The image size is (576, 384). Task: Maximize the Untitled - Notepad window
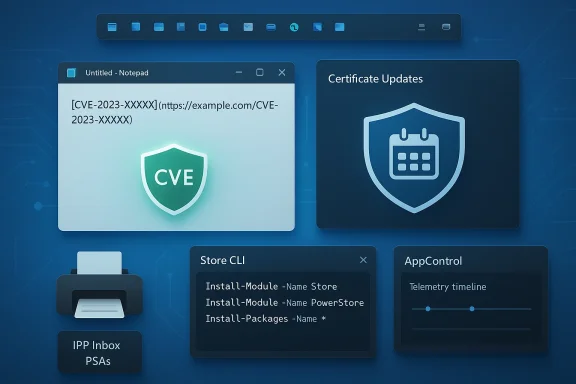coord(260,72)
